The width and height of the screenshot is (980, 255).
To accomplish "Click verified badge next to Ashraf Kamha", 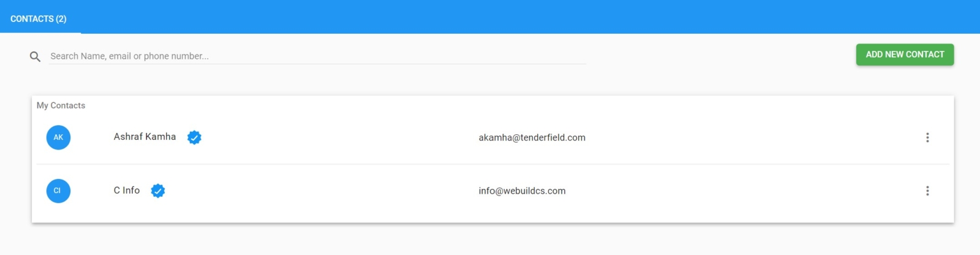I will [194, 137].
